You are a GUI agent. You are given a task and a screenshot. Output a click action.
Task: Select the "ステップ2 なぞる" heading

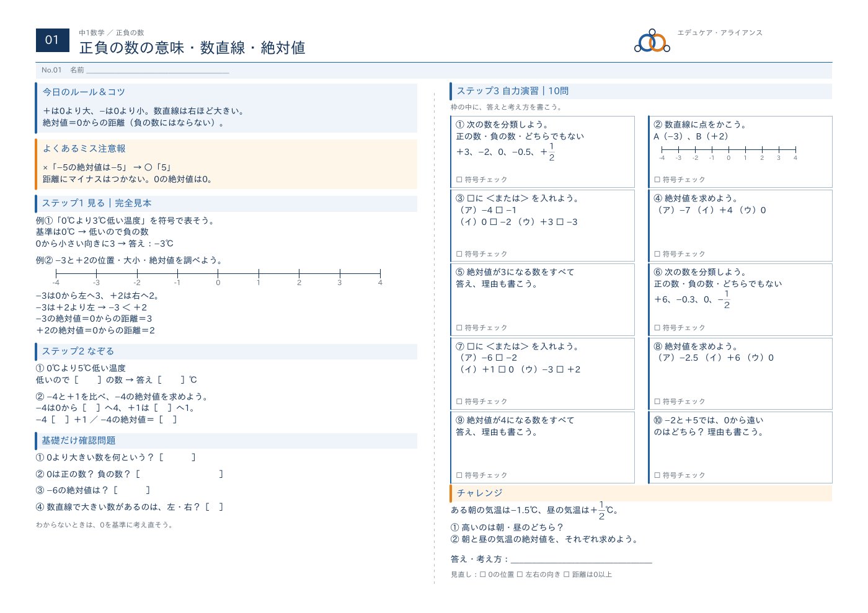(78, 351)
